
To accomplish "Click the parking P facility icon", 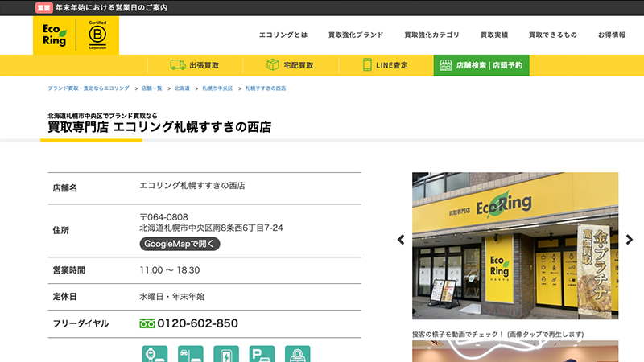I will click(x=262, y=354).
